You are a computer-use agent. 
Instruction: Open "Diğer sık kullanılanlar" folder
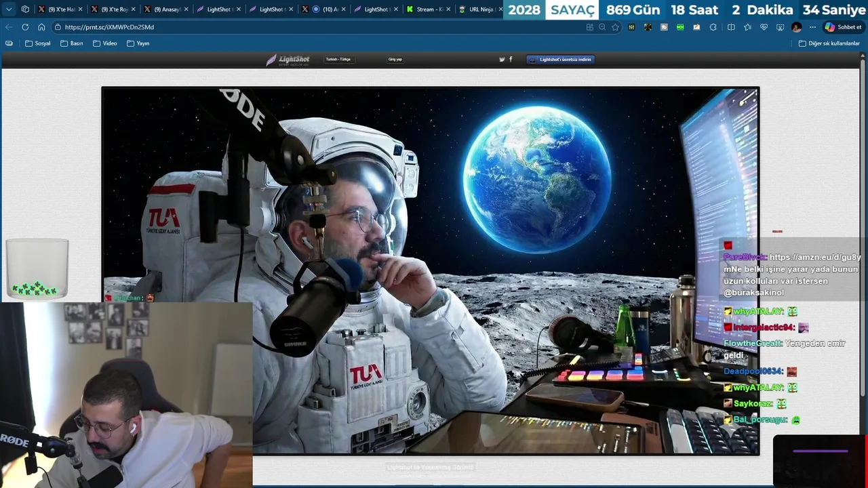pos(829,43)
